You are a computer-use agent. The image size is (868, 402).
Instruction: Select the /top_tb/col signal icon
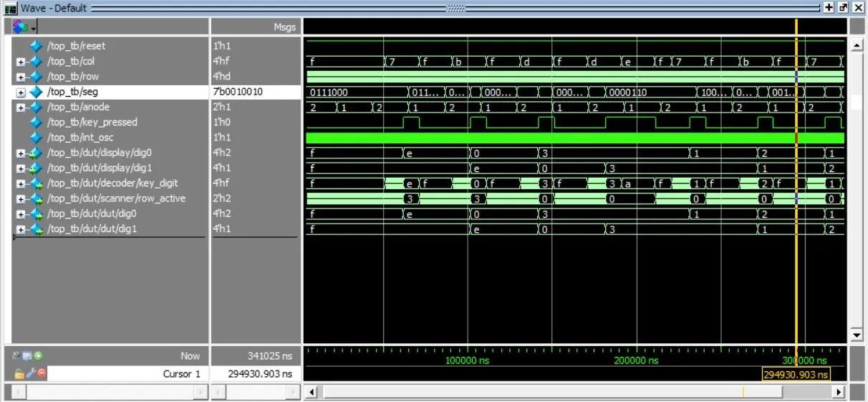pos(36,62)
